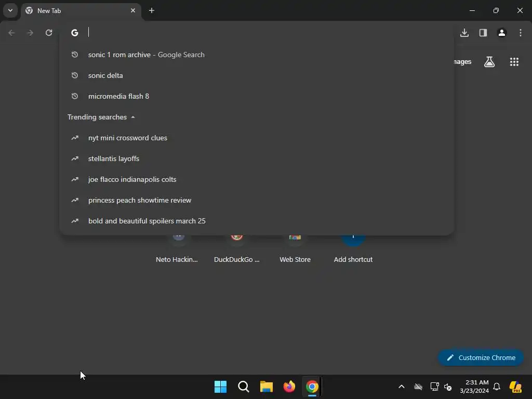Open a new tab with plus button

coord(152,10)
